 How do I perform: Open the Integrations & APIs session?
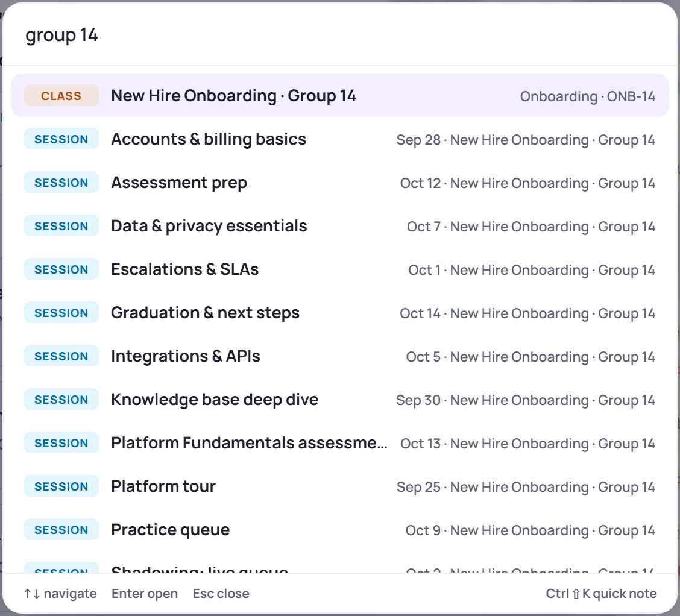(339, 356)
